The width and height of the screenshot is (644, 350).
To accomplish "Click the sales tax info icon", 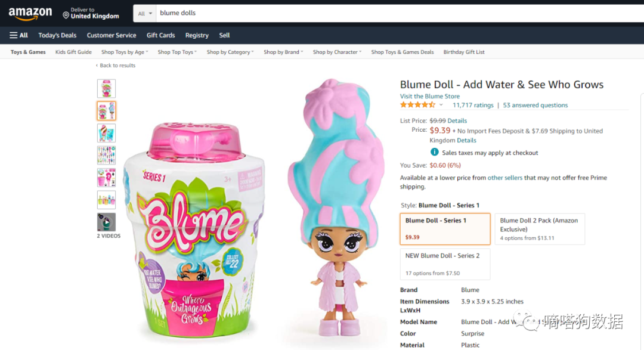I will [x=435, y=153].
